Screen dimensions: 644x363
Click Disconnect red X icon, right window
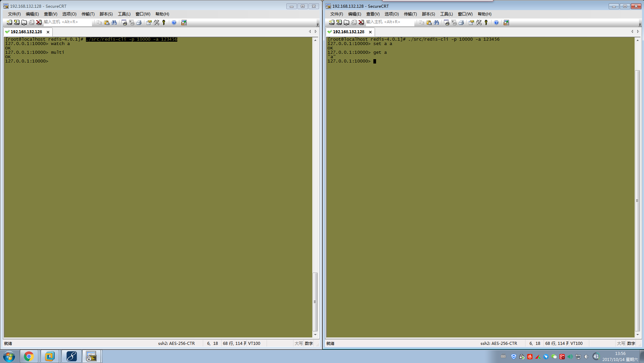(x=361, y=23)
